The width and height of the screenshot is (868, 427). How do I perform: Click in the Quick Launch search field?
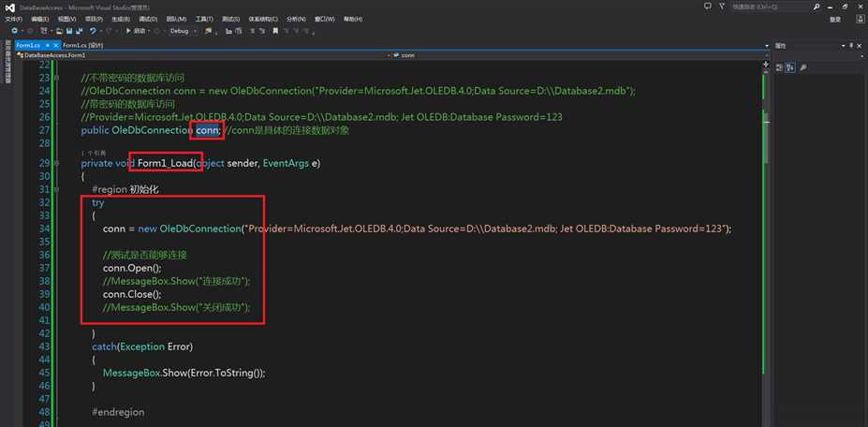tap(763, 7)
